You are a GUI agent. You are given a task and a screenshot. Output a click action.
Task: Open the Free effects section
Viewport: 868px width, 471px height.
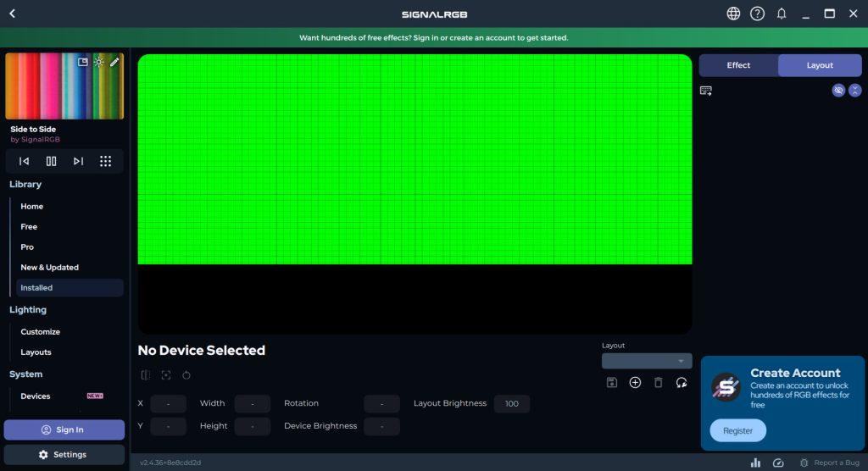tap(29, 227)
